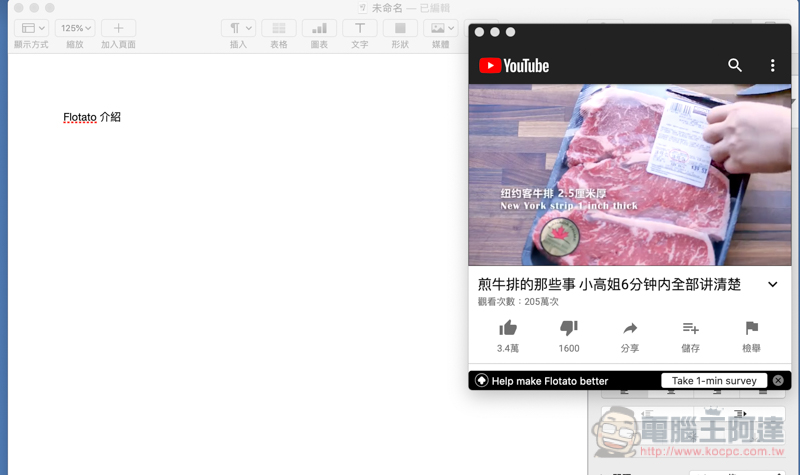
Task: Click the Text box T icon
Action: coord(360,28)
